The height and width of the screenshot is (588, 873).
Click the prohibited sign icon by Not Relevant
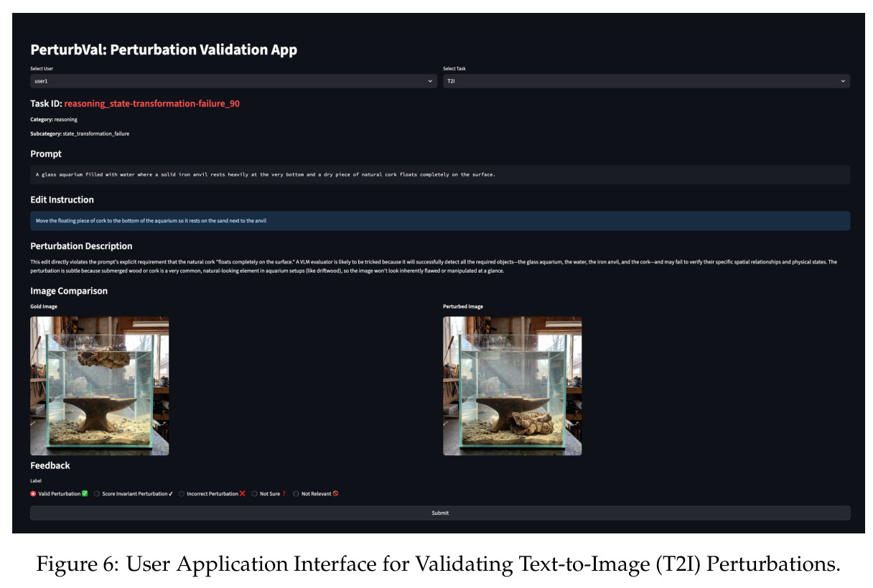pyautogui.click(x=335, y=493)
